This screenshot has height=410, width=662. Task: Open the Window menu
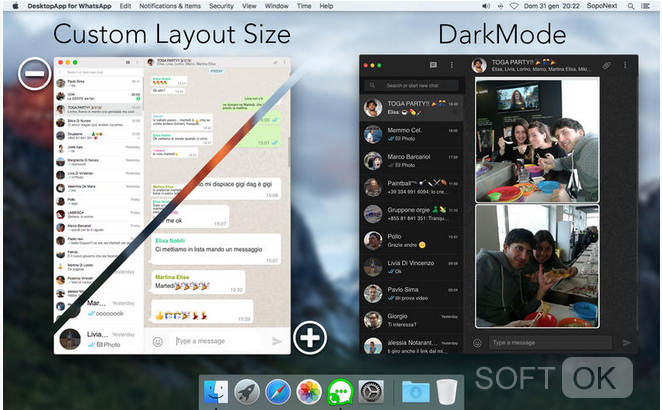pyautogui.click(x=277, y=6)
